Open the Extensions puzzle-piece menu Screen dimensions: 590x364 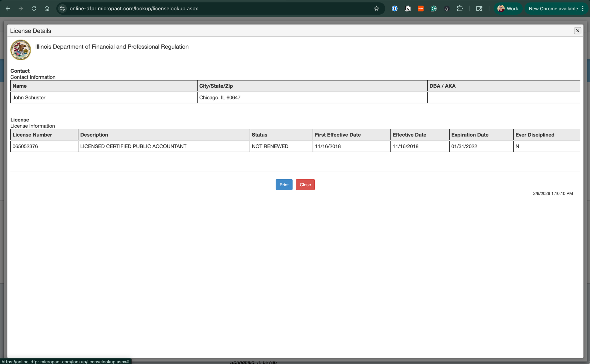pyautogui.click(x=460, y=9)
